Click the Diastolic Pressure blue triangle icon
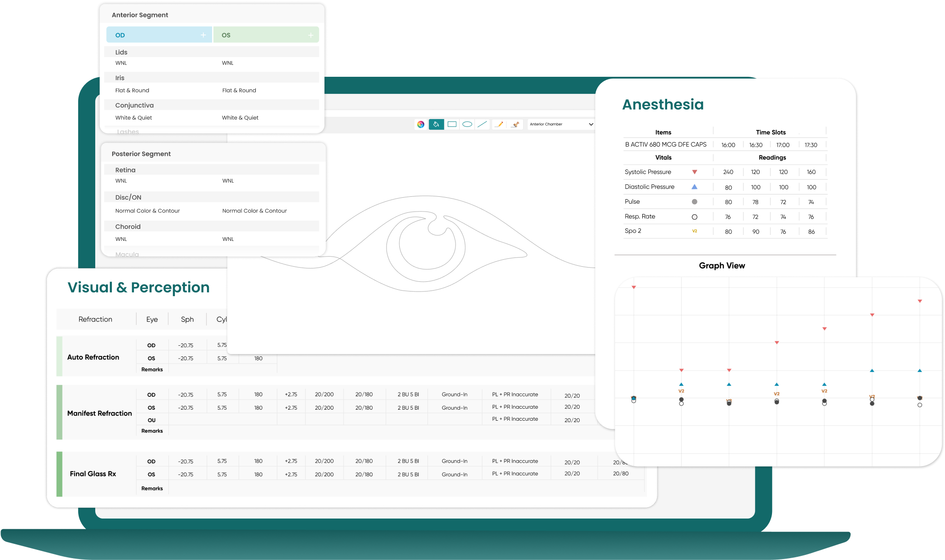This screenshot has height=560, width=945. (x=694, y=187)
